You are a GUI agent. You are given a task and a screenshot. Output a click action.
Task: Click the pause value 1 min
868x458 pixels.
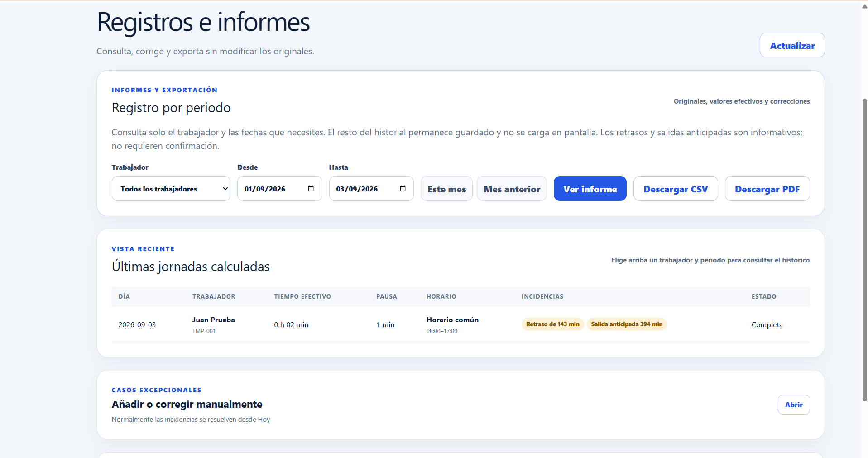coord(385,325)
